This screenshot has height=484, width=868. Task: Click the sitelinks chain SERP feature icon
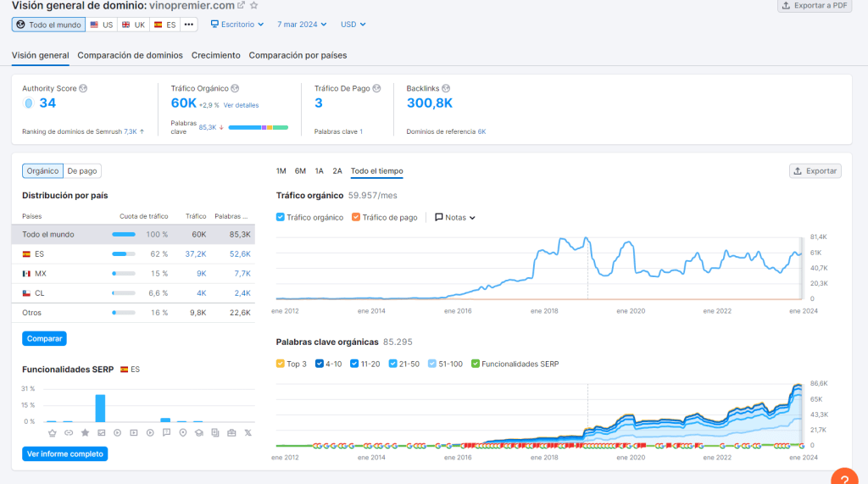click(69, 433)
